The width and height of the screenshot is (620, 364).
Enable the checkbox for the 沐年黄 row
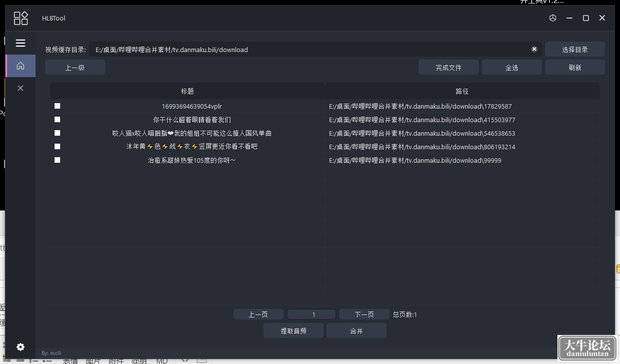click(58, 147)
